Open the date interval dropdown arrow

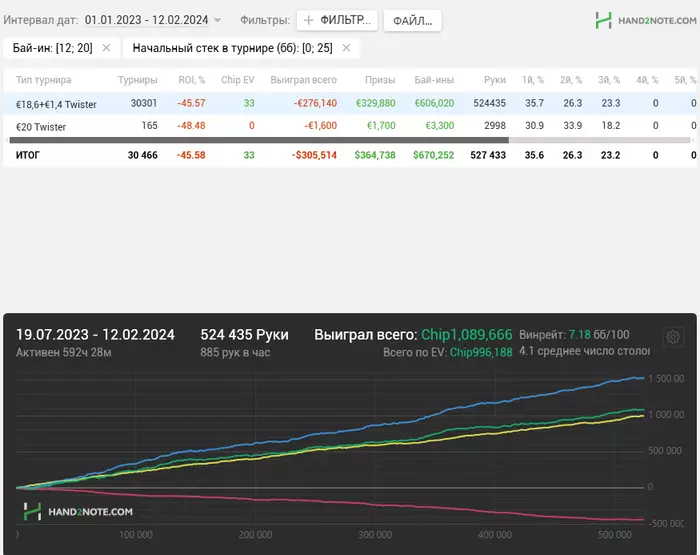tap(217, 20)
